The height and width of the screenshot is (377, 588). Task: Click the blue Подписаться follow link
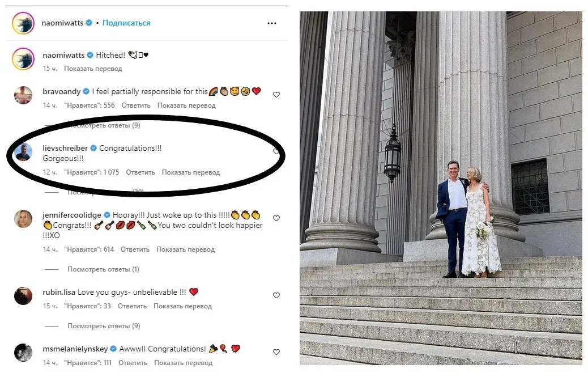coord(126,23)
